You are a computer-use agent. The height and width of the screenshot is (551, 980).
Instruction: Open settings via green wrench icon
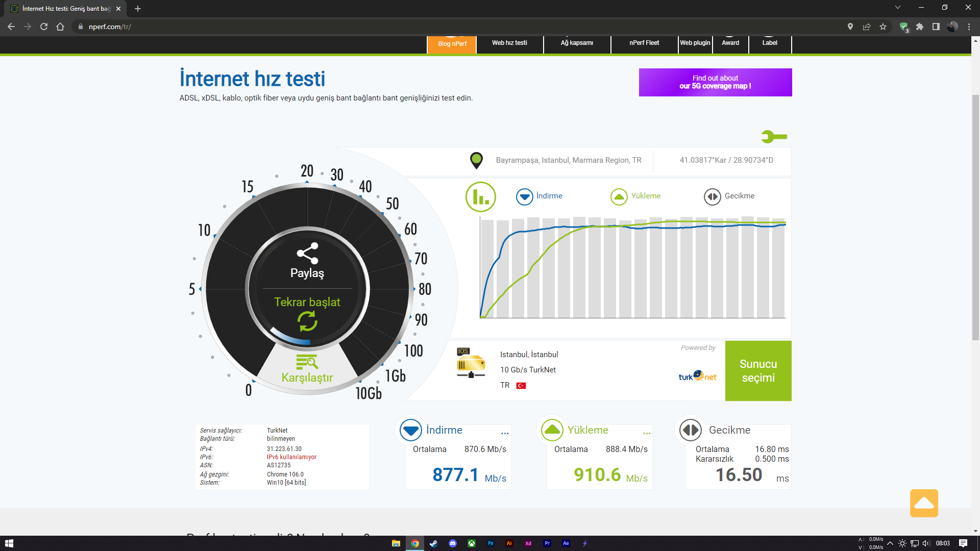coord(774,137)
